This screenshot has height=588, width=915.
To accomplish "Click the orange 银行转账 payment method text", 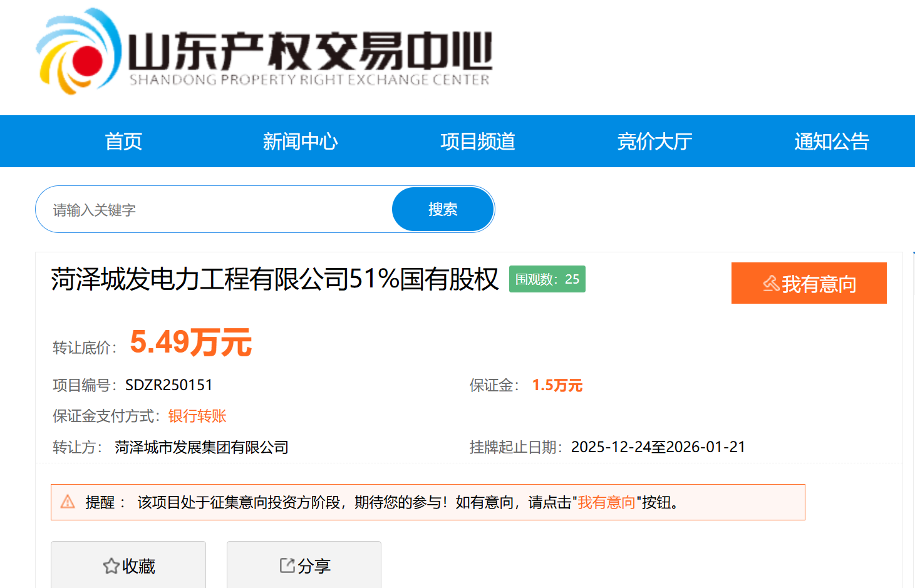I will tap(197, 416).
